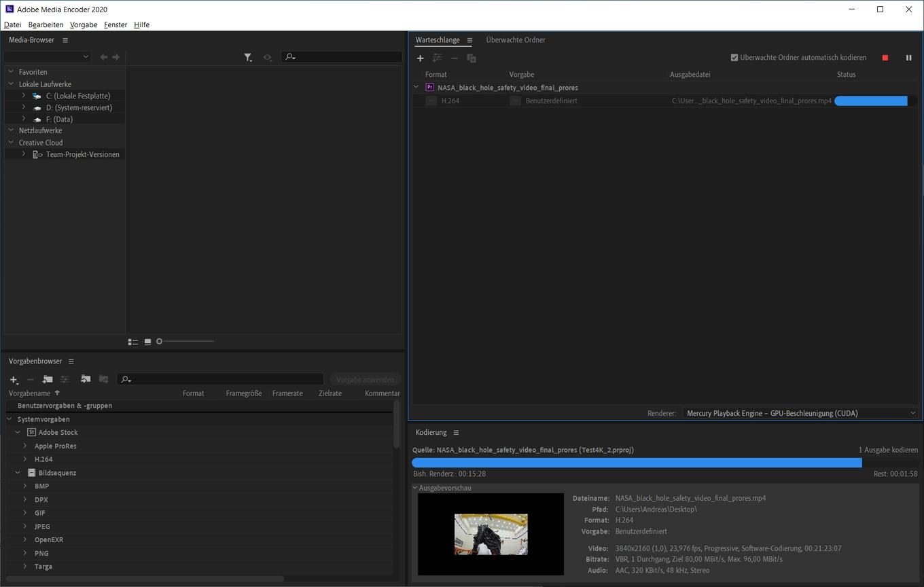Screen dimensions: 924x587
Task: Expand the F: (Data) drive
Action: pyautogui.click(x=23, y=119)
